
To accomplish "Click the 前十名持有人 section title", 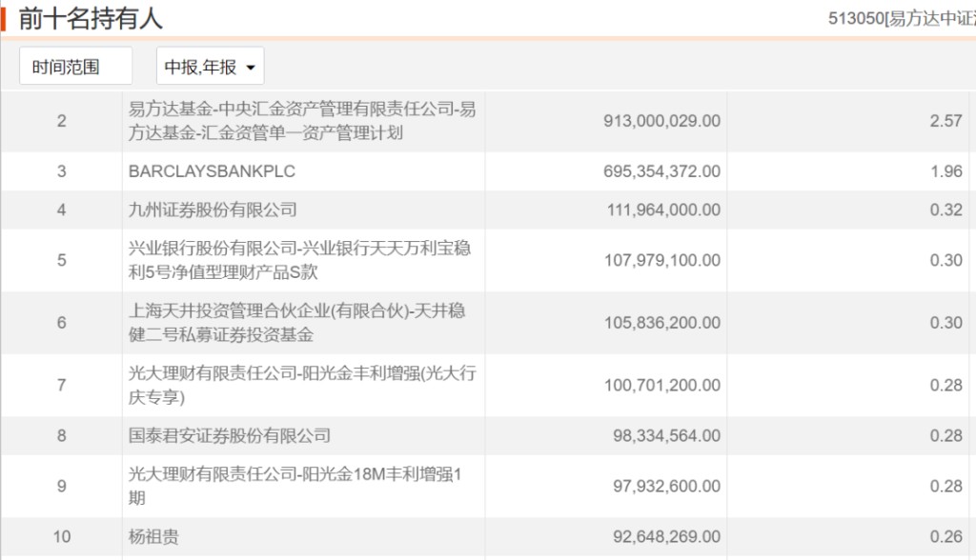I will (x=91, y=17).
